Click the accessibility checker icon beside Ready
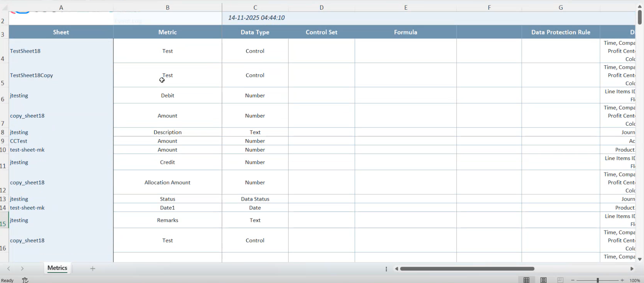The height and width of the screenshot is (283, 644). coord(25,280)
